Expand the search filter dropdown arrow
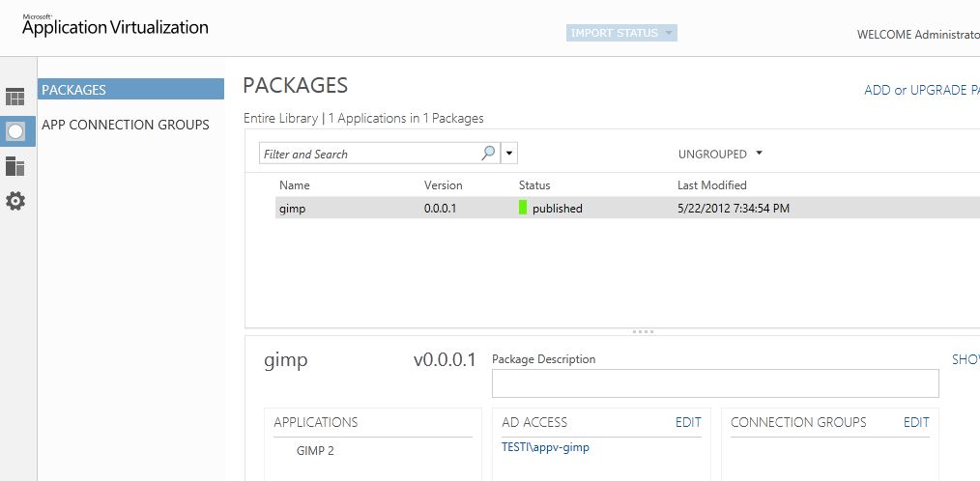The height and width of the screenshot is (481, 980). (x=509, y=153)
